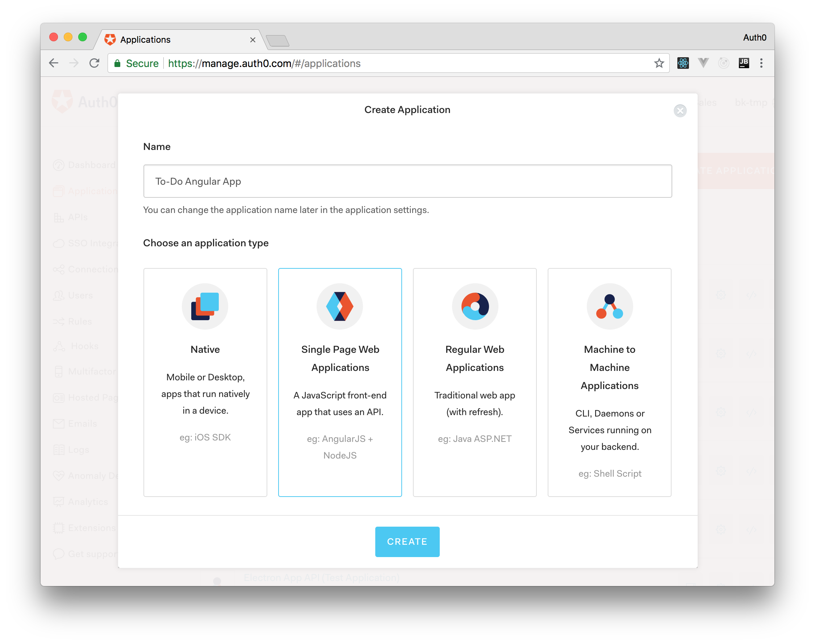
Task: Open the JetBrains extension in the toolbar
Action: click(x=744, y=63)
